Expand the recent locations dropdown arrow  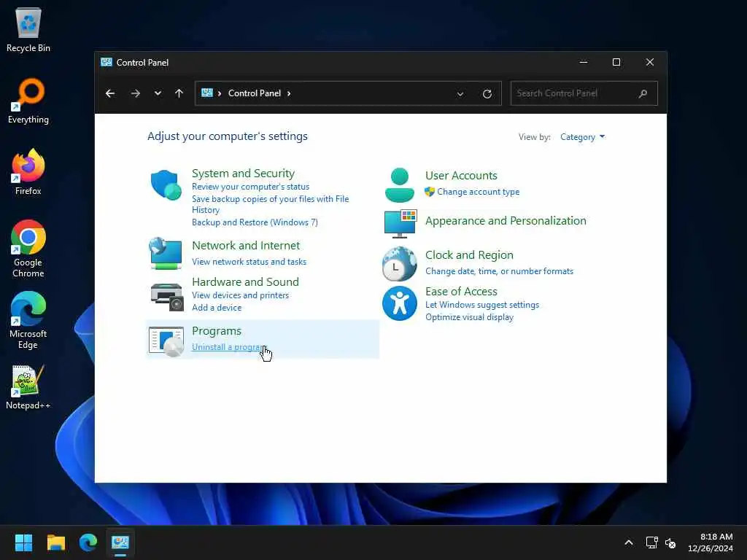158,93
